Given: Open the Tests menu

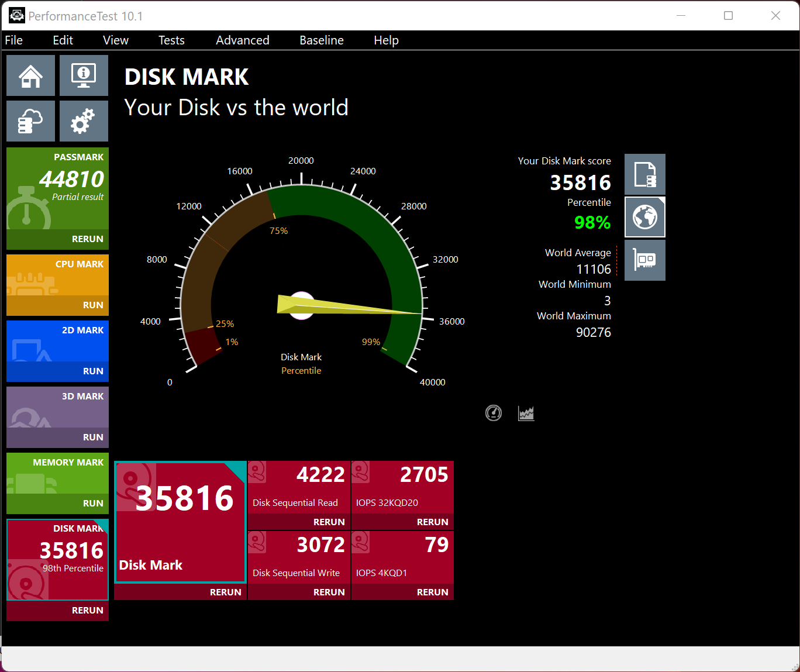Looking at the screenshot, I should (x=171, y=40).
